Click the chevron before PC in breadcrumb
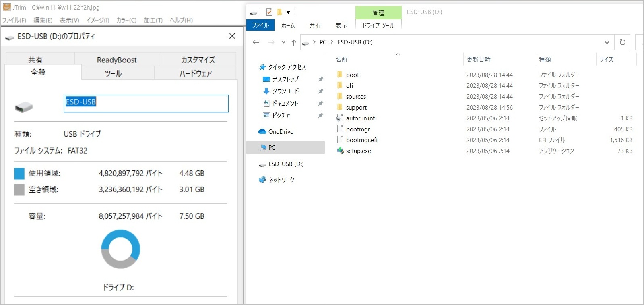 tap(314, 42)
